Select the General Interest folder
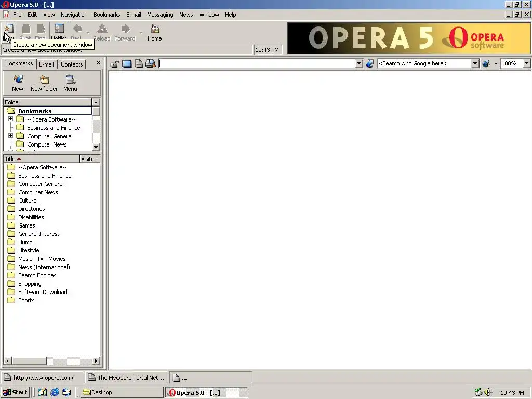 click(x=38, y=234)
